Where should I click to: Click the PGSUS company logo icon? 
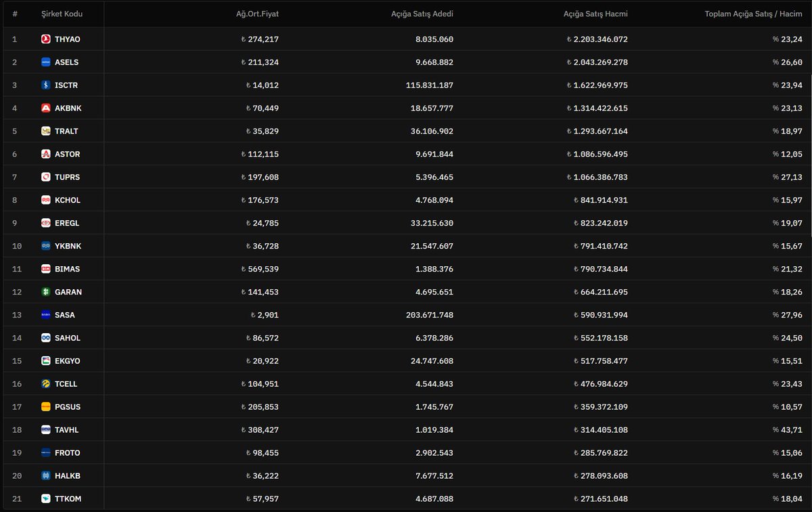click(x=46, y=407)
